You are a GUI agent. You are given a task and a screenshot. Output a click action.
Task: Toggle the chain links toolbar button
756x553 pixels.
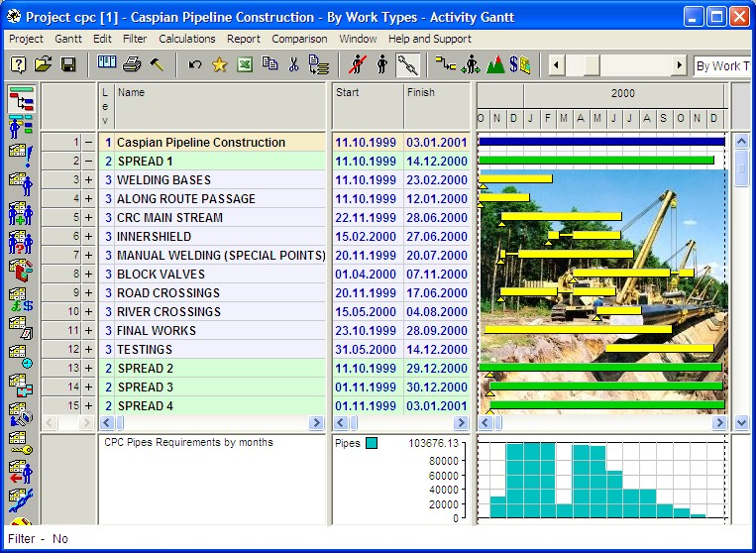tap(407, 65)
